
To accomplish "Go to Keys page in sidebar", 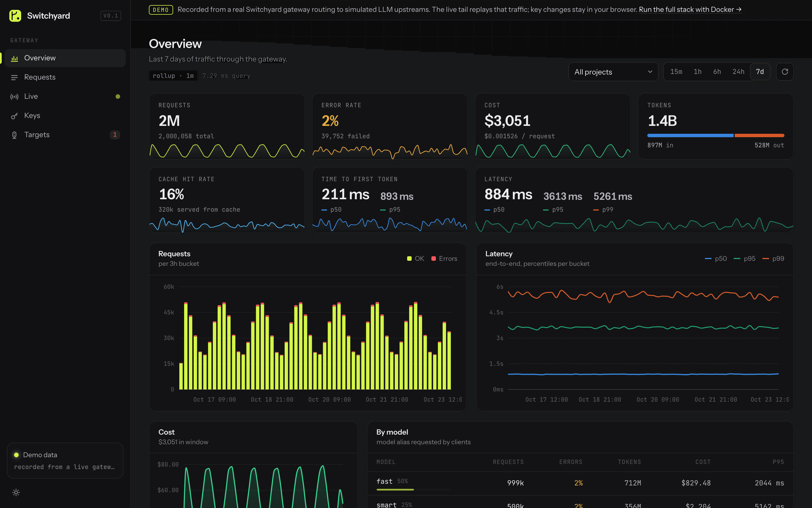I will (65, 116).
